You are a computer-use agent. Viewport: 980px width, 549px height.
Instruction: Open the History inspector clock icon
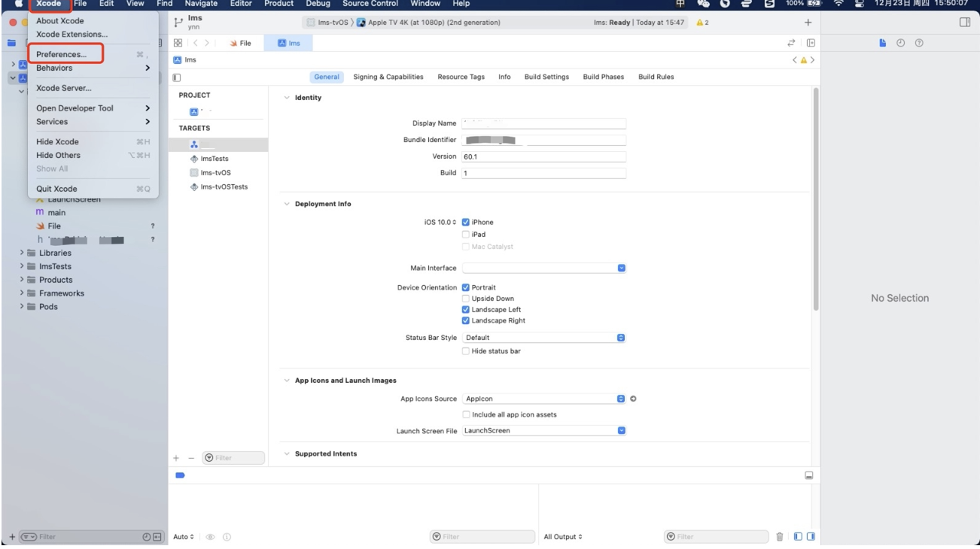pyautogui.click(x=900, y=43)
